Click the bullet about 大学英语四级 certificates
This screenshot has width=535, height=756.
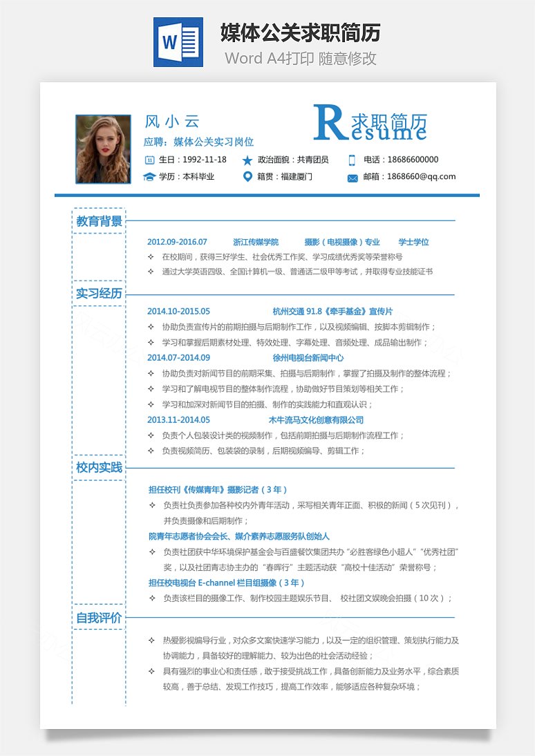tap(291, 272)
